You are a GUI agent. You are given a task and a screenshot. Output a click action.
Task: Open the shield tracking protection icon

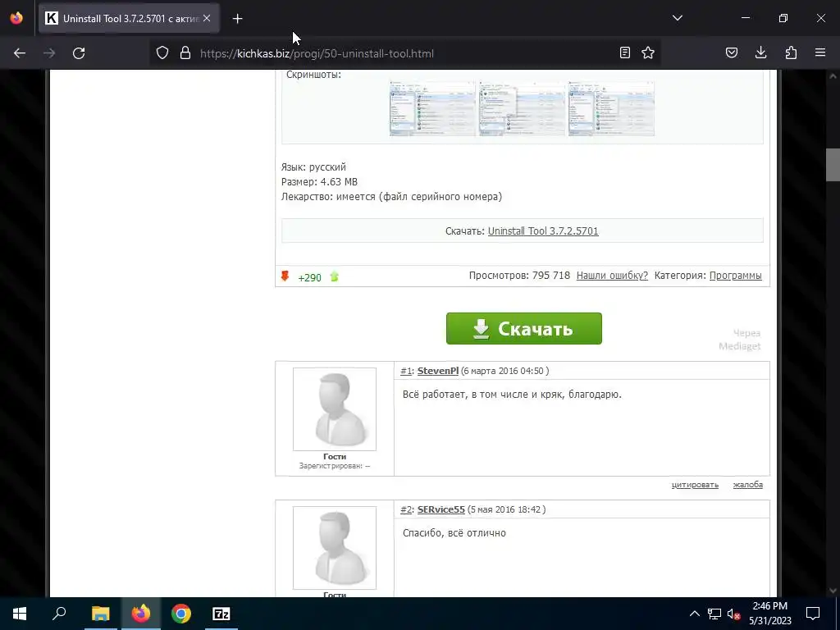click(162, 52)
